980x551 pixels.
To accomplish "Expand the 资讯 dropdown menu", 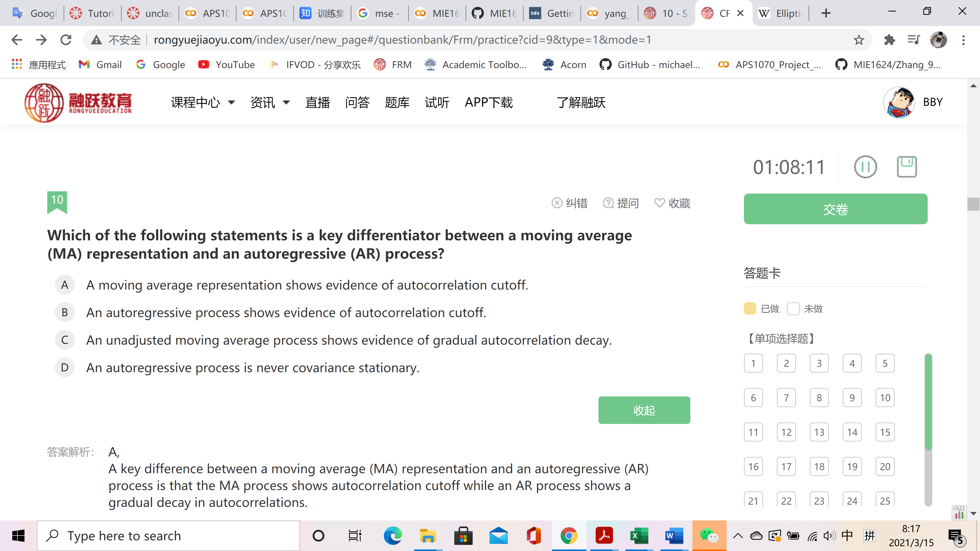I will pos(270,102).
